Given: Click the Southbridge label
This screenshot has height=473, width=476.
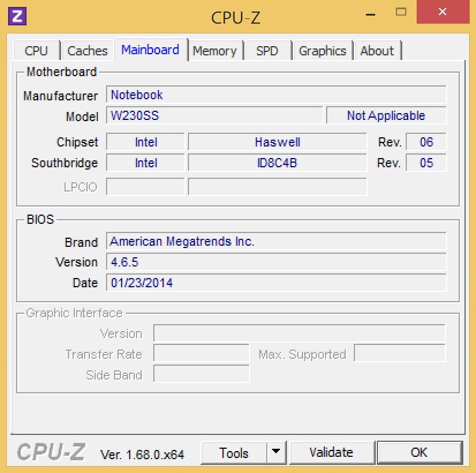Looking at the screenshot, I should [65, 163].
